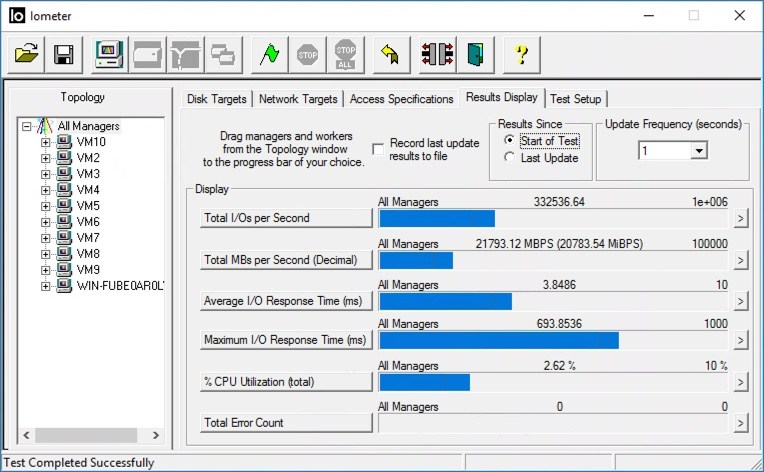Screen dimensions: 764x472
Task: Click the Iometer app logo in title bar
Action: click(x=17, y=16)
